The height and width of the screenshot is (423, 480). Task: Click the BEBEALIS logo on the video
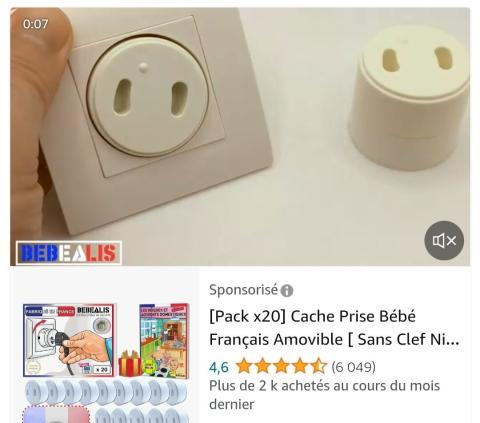(69, 253)
